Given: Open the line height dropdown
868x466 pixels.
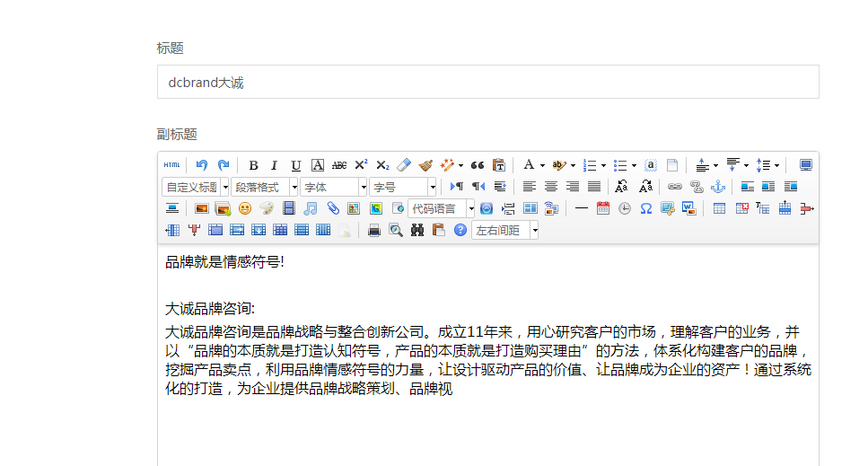Looking at the screenshot, I should click(776, 165).
